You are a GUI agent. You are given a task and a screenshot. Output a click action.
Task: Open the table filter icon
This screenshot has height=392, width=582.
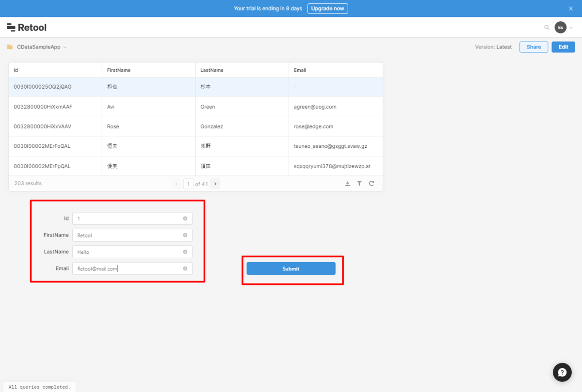[x=359, y=184]
